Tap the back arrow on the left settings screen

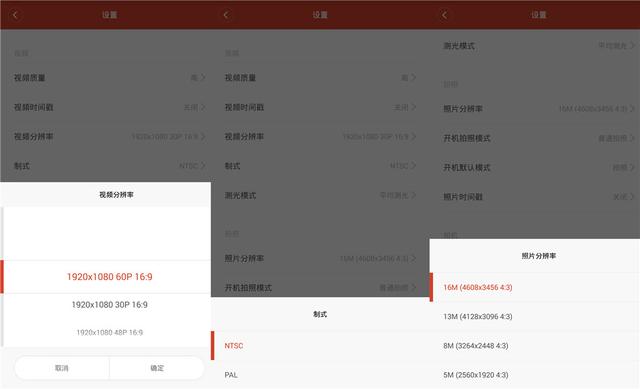(x=16, y=15)
